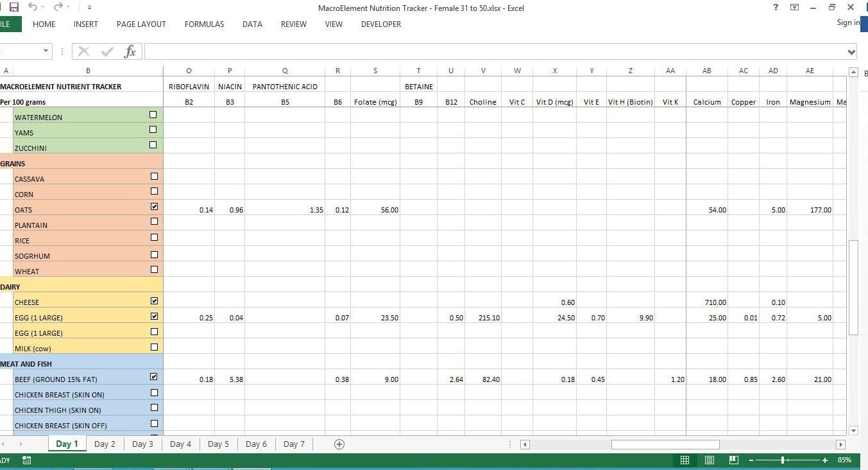Screen dimensions: 868x470
Task: Untick the CHEESE checkbox
Action: 154,300
